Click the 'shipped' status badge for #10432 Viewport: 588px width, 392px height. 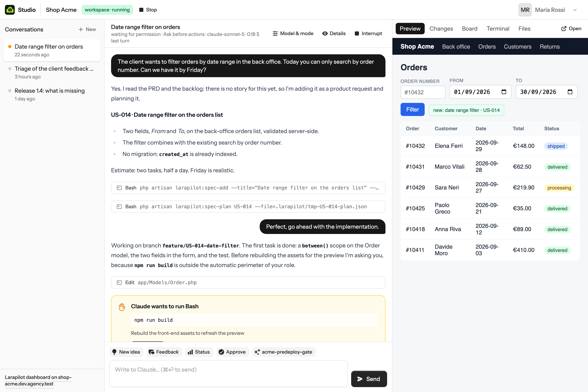point(556,146)
